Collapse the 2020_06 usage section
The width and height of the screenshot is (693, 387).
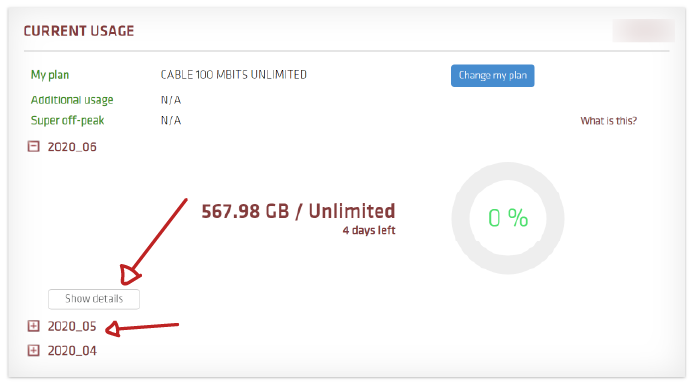(34, 146)
